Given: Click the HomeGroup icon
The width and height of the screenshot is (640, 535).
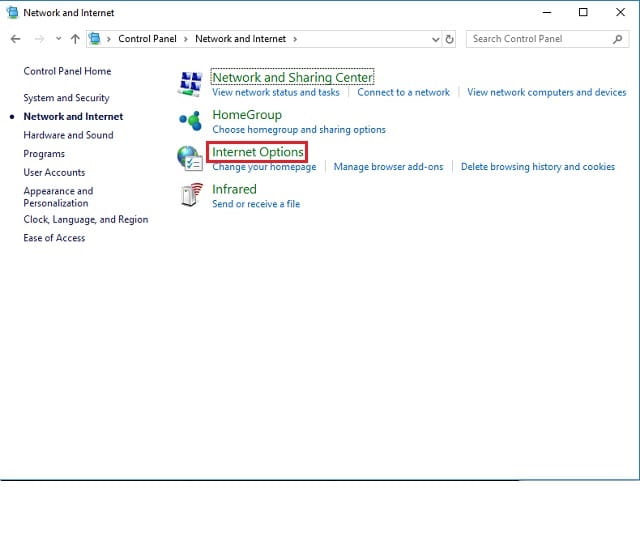Looking at the screenshot, I should 190,121.
